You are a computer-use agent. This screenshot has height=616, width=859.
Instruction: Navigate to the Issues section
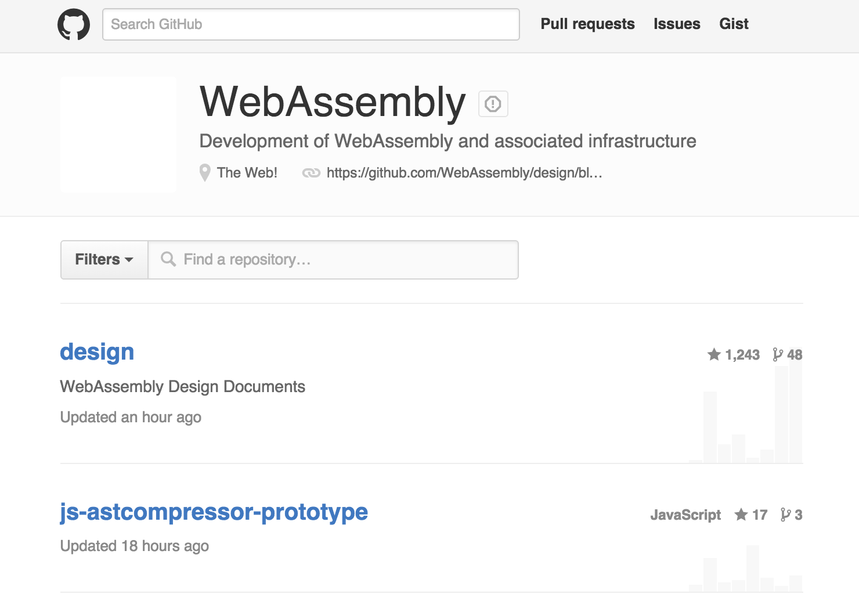677,24
